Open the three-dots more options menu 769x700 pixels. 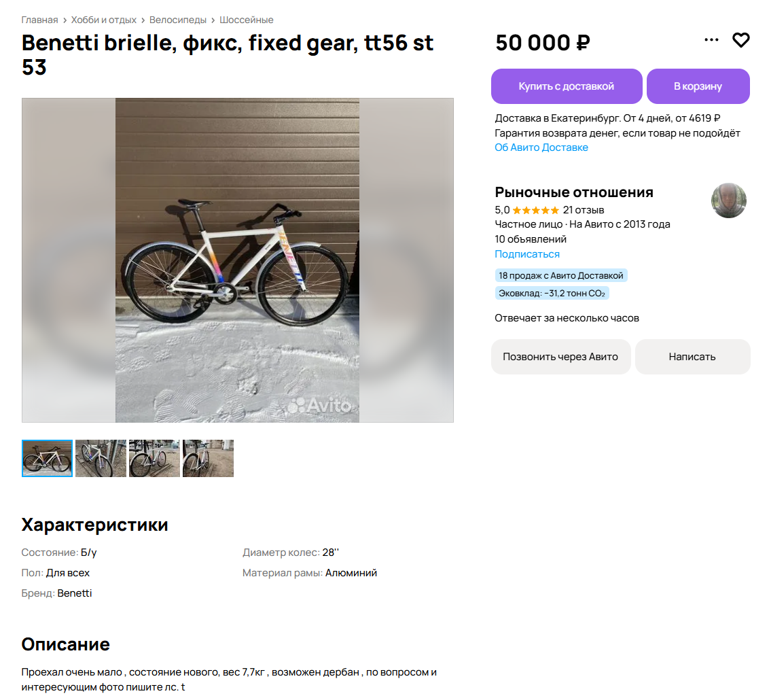[x=711, y=39]
